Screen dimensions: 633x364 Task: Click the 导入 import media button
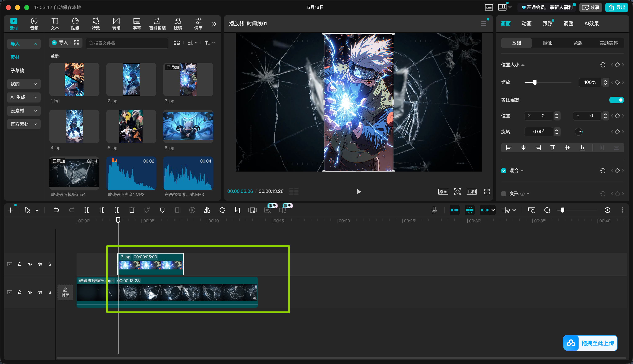(60, 43)
